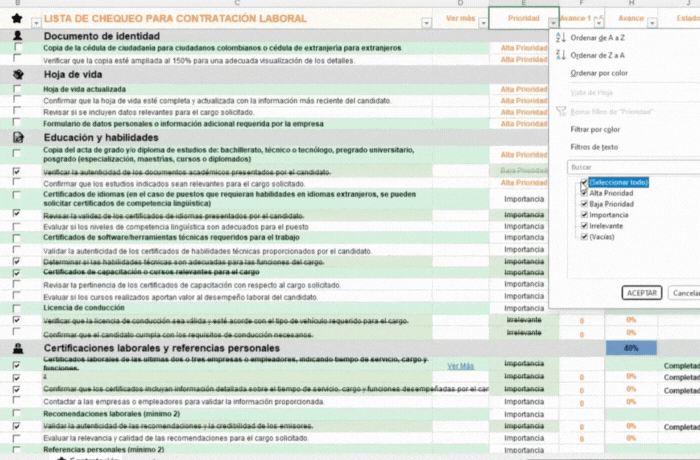Screen dimensions: 700x460
Task: Select Alta Prioridad cell of Hoja de vida actualizada
Action: pos(524,89)
